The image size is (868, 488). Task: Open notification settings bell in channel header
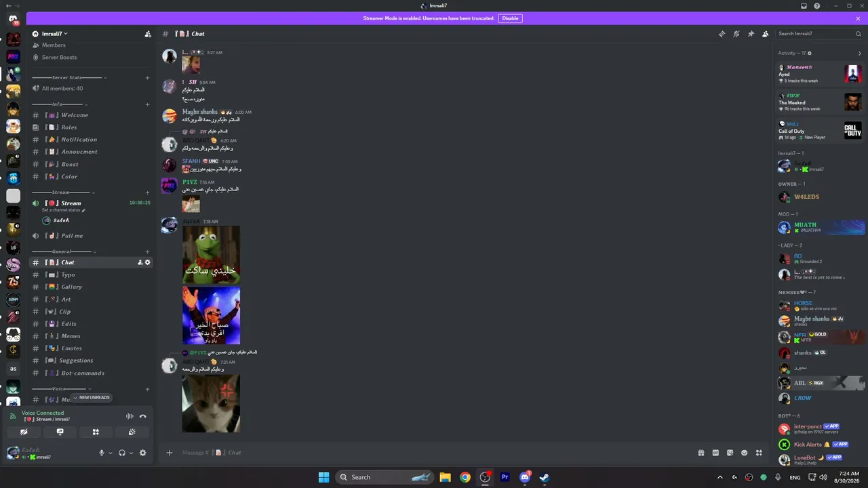pyautogui.click(x=736, y=34)
